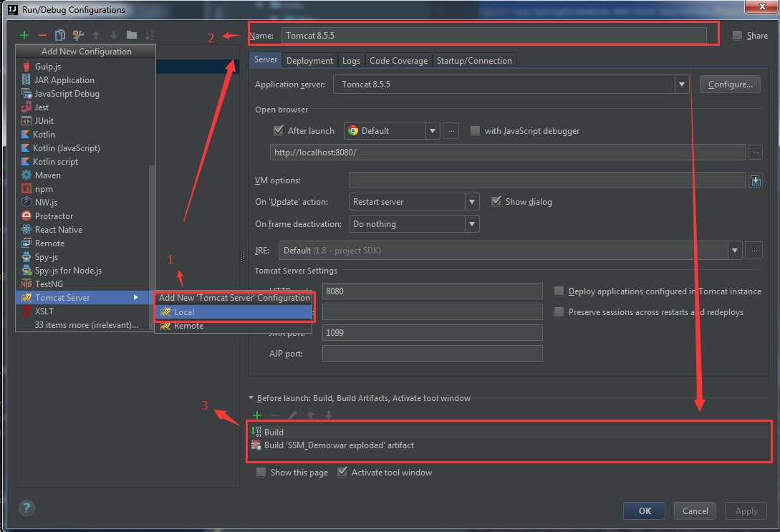Switch to the Deployment tab

[309, 61]
